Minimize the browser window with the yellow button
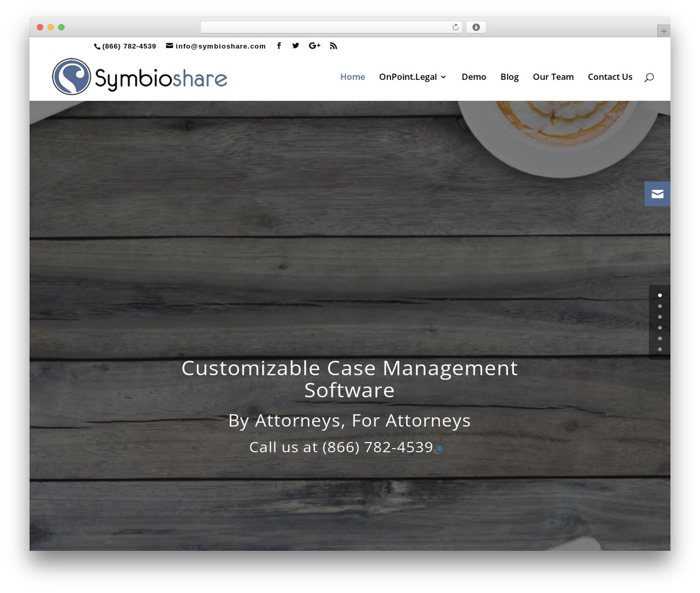Image resolution: width=700 pixels, height=593 pixels. [x=51, y=27]
